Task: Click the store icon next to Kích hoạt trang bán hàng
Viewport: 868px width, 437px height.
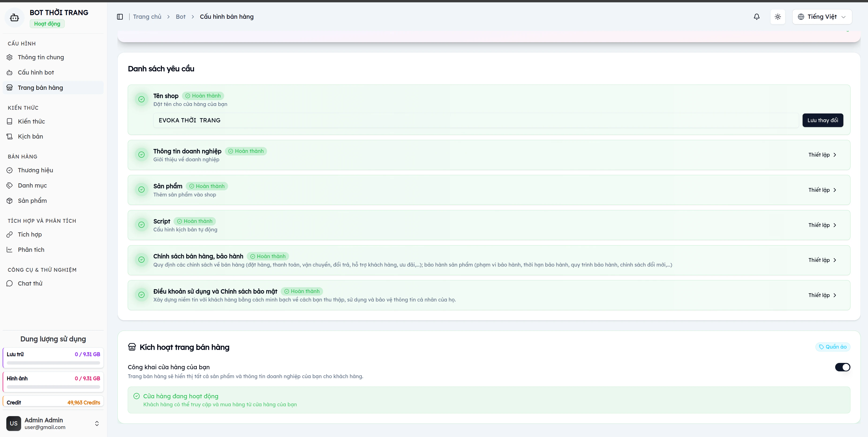Action: (x=132, y=347)
